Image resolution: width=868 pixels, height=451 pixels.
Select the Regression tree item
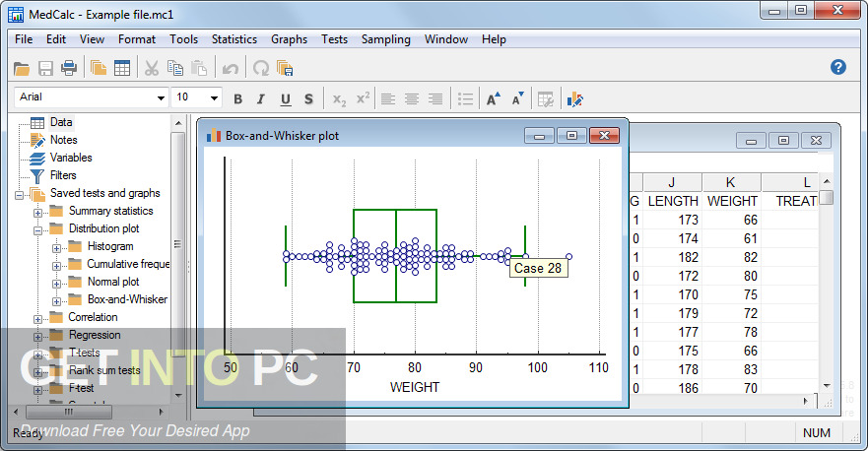[x=95, y=335]
